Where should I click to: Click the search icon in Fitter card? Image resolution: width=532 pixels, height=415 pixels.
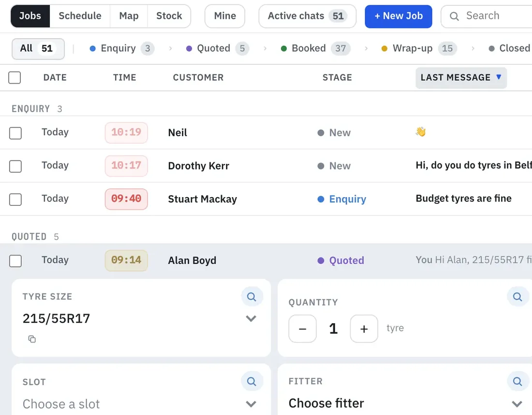click(517, 381)
